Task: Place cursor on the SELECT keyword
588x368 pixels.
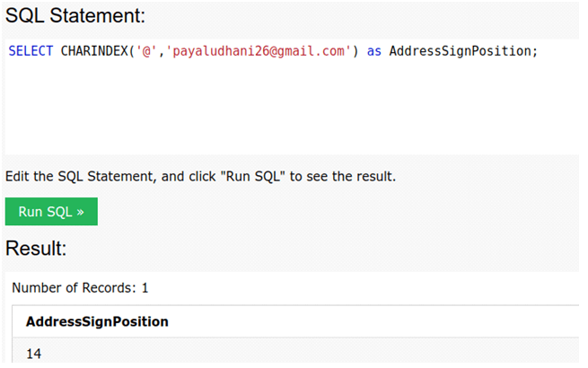Action: [31, 51]
